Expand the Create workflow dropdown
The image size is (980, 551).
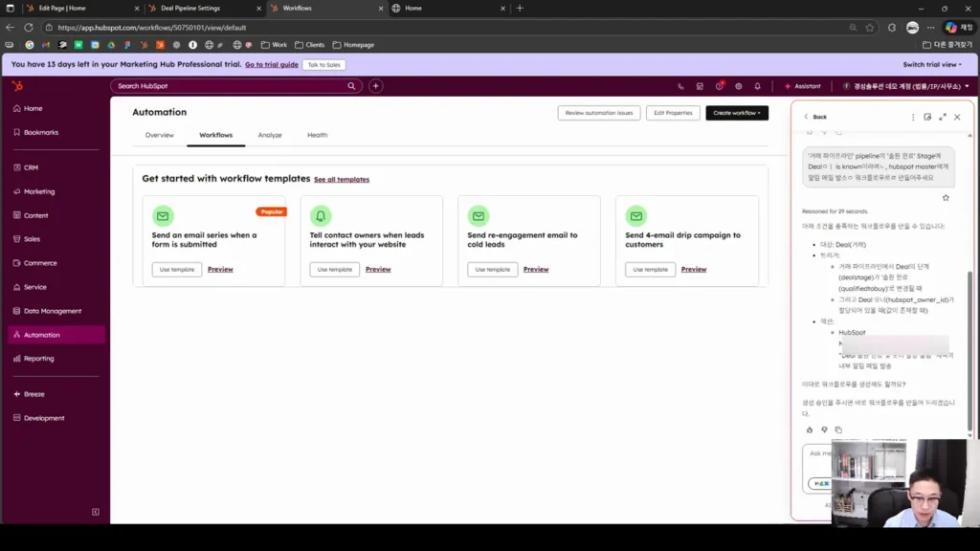(737, 113)
